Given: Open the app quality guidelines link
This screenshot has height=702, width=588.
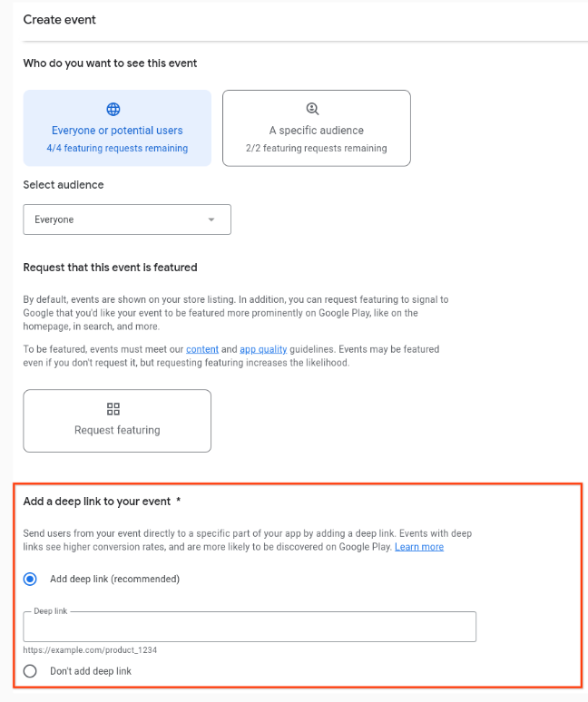Looking at the screenshot, I should [x=263, y=349].
